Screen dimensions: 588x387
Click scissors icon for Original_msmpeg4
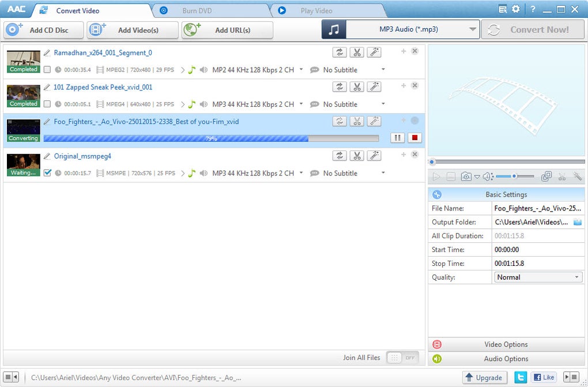(x=357, y=155)
